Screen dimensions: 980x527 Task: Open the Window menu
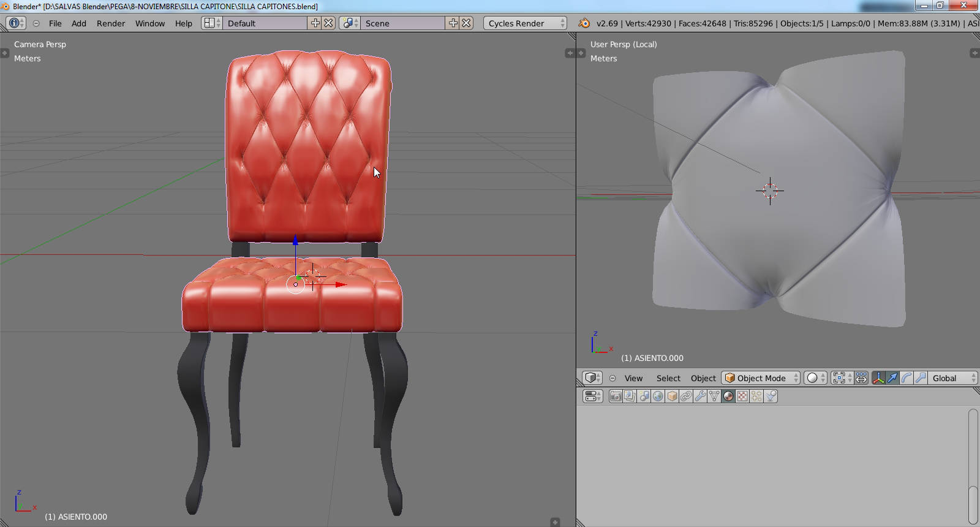click(x=150, y=23)
